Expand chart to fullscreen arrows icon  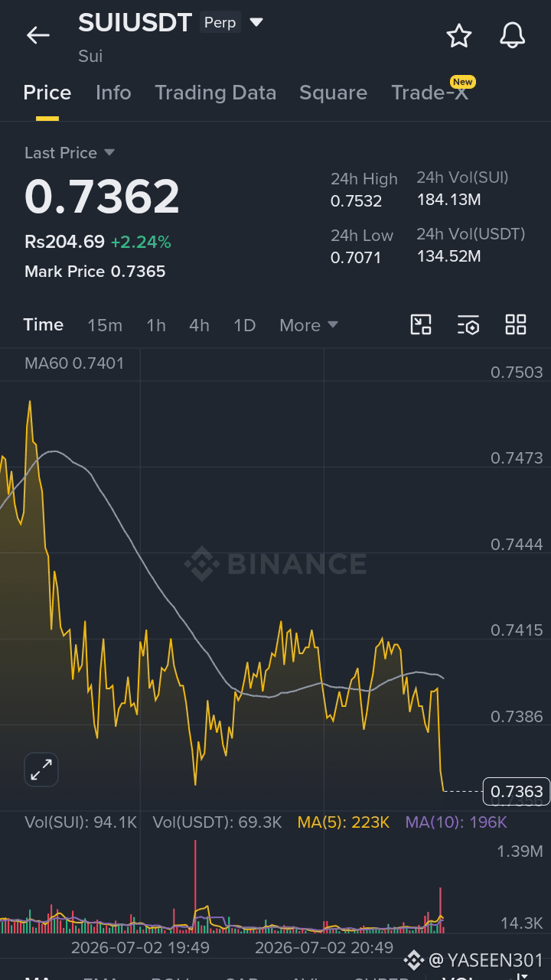point(41,770)
